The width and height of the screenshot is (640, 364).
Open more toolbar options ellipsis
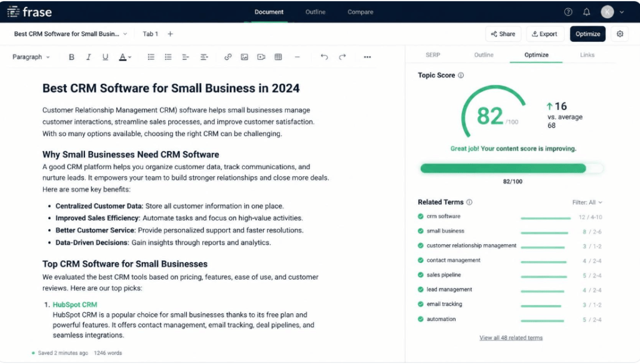click(367, 57)
